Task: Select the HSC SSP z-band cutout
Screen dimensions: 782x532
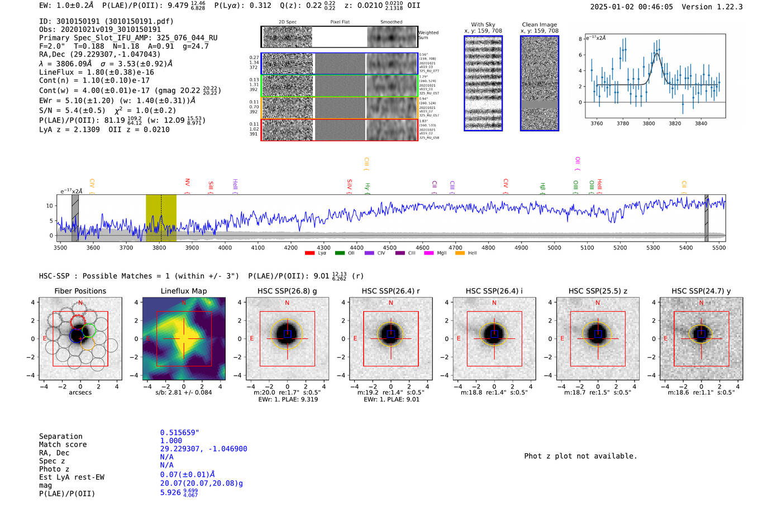Action: [598, 339]
